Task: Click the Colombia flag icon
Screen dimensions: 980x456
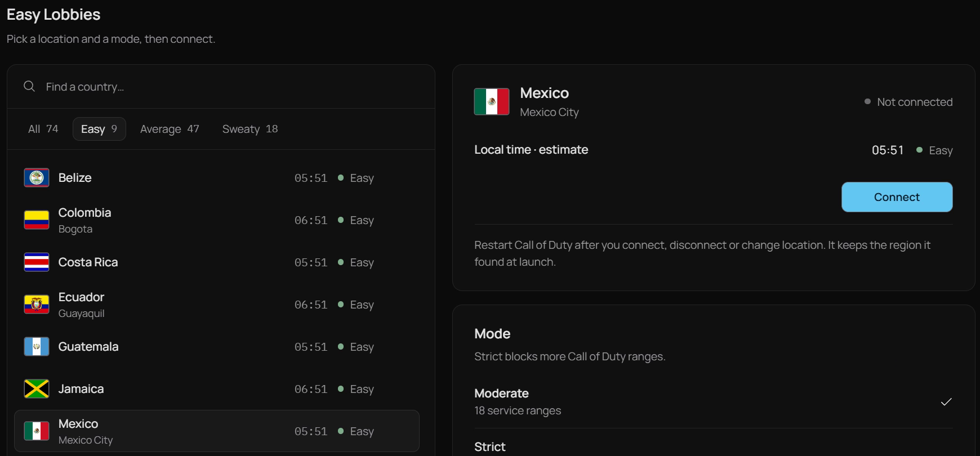Action: click(x=37, y=220)
